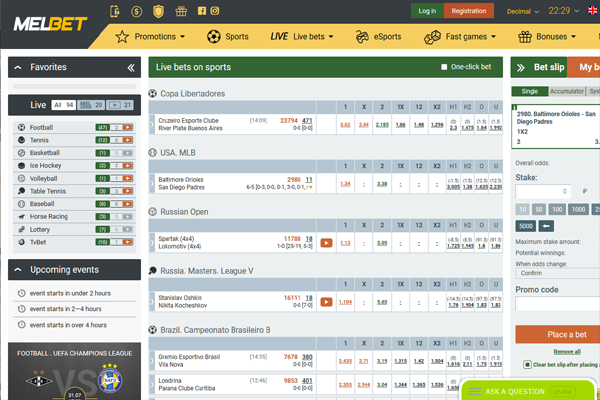The width and height of the screenshot is (600, 400).
Task: Change odds format from Decimal dropdown
Action: click(x=523, y=11)
